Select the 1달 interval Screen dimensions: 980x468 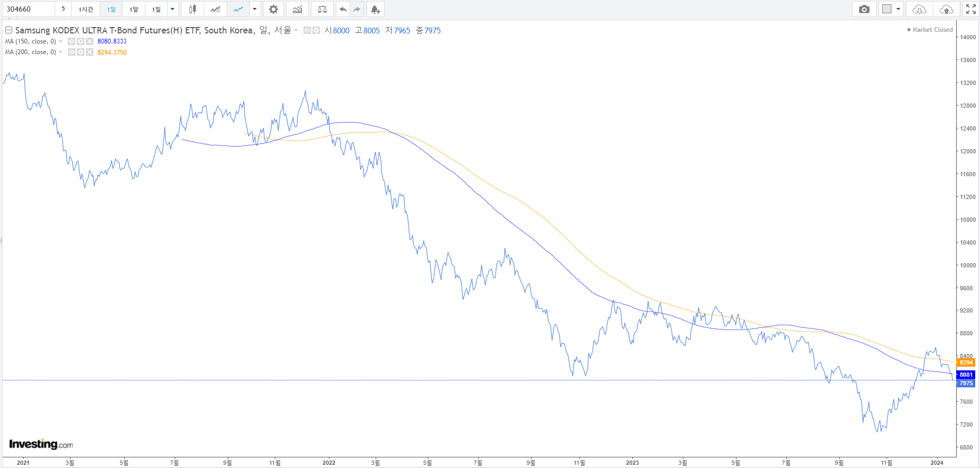click(134, 9)
